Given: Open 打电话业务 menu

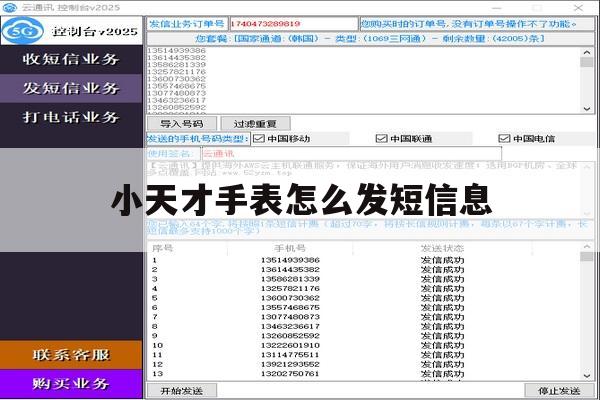Looking at the screenshot, I should [x=71, y=117].
